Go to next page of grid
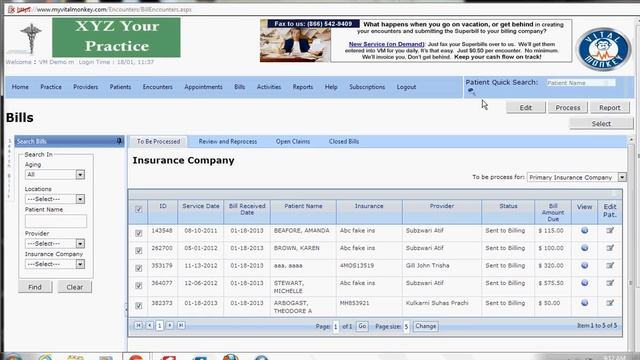Viewport: 640px width, 360px height. point(170,325)
